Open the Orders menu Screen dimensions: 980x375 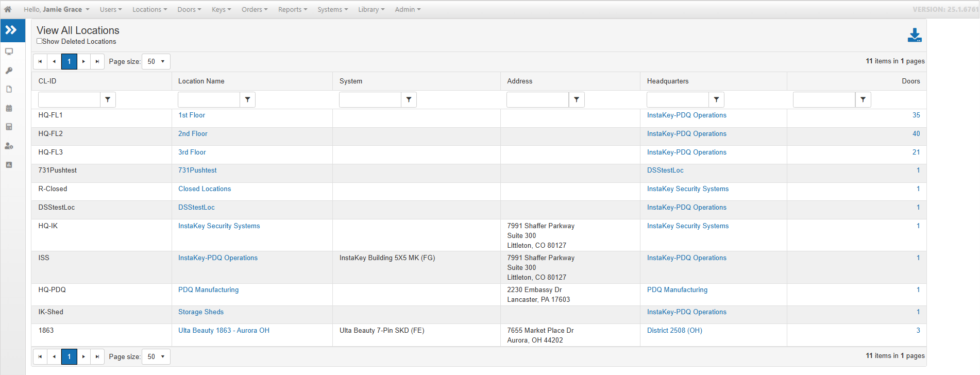point(255,9)
